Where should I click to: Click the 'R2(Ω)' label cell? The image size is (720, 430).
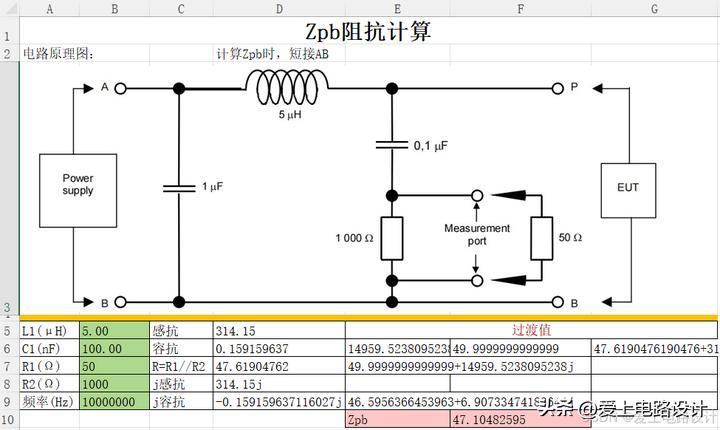coord(50,384)
